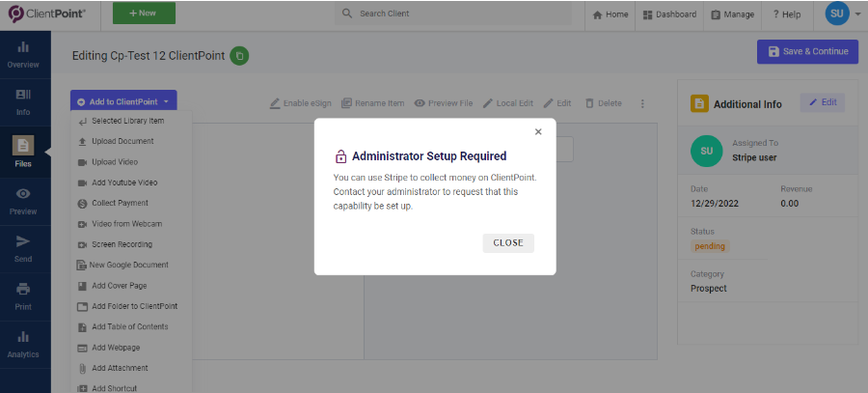Open the Send sidebar section
This screenshot has height=393, width=868.
pyautogui.click(x=23, y=248)
